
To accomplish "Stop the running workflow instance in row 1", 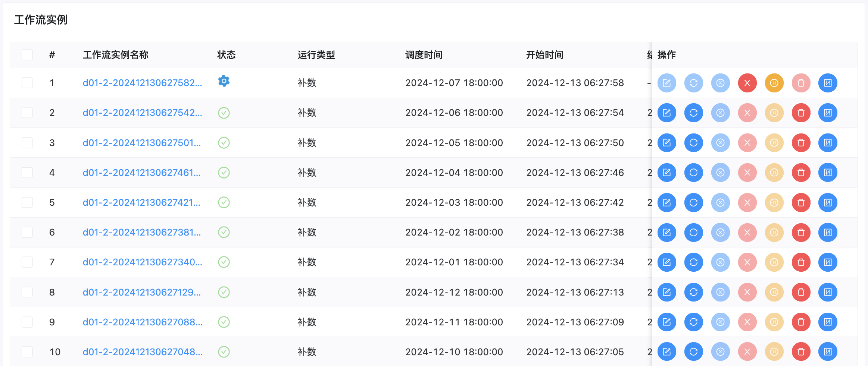I will click(x=747, y=83).
